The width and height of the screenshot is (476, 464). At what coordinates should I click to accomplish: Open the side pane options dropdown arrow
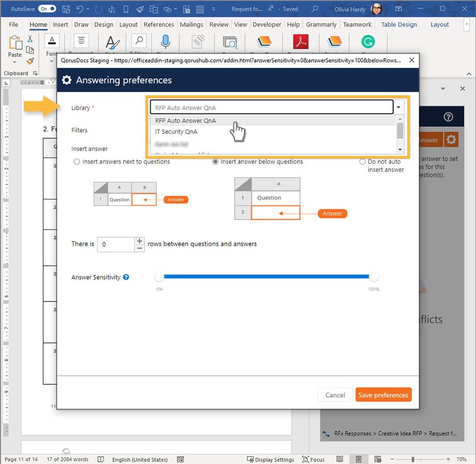443,89
